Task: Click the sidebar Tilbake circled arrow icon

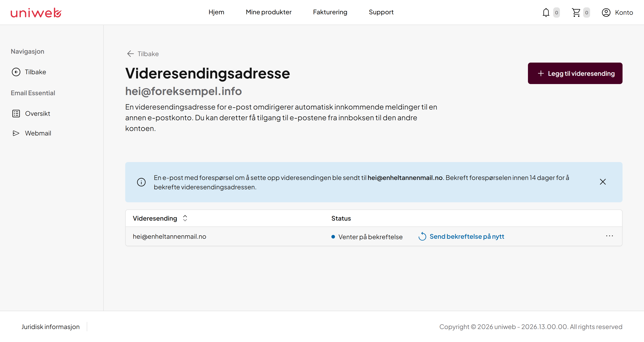Action: [16, 72]
